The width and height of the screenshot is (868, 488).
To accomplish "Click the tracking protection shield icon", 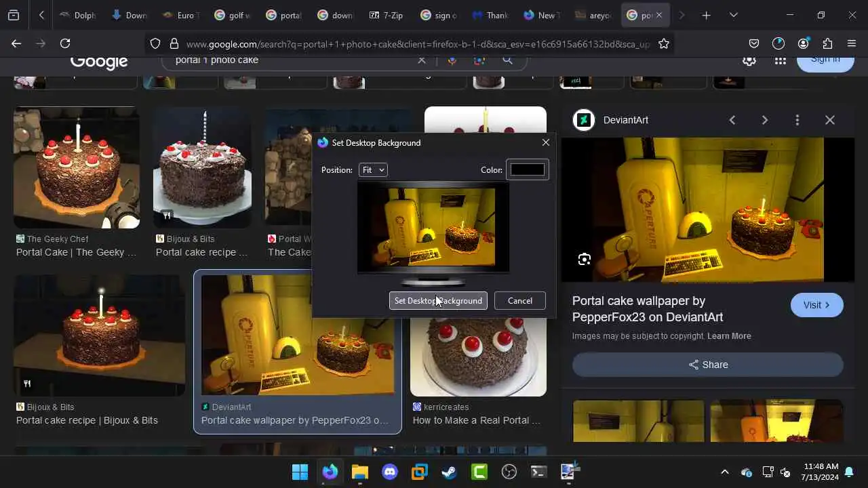I will coord(155,43).
